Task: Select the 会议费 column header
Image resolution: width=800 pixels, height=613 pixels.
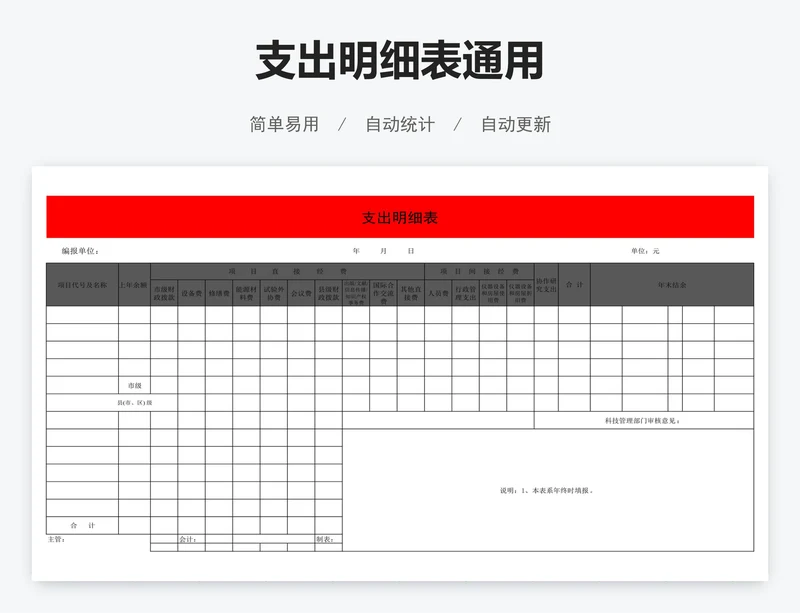Action: point(301,293)
